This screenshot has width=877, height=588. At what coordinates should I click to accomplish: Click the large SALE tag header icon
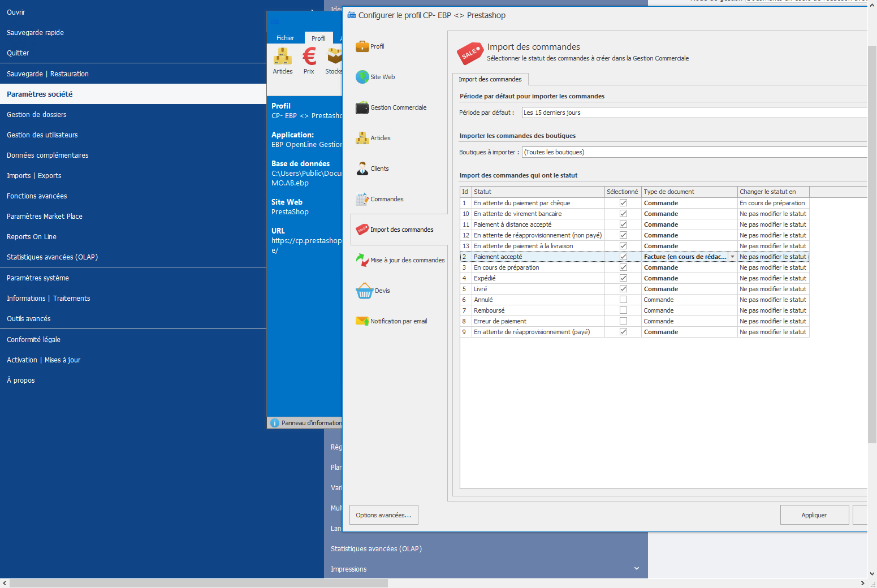pos(469,53)
